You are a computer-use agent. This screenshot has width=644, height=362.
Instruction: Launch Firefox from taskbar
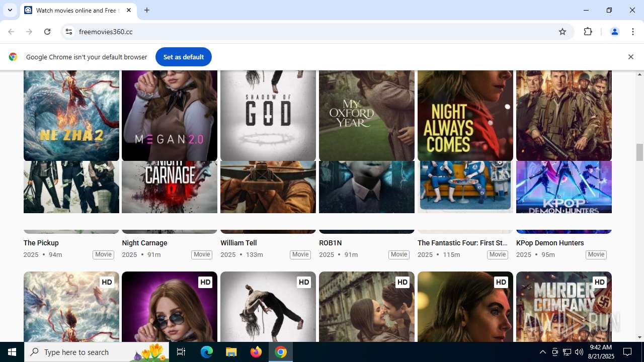[x=256, y=352]
